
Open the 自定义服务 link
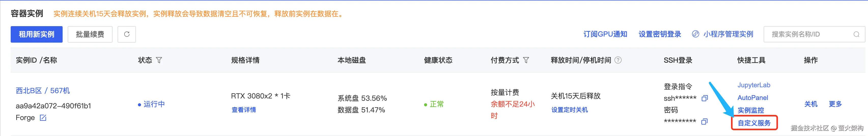coord(754,123)
